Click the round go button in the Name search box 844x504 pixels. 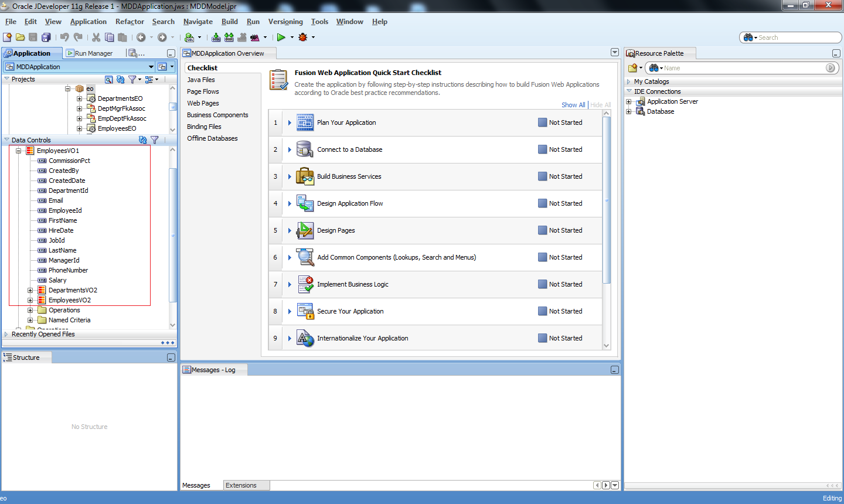click(x=831, y=68)
